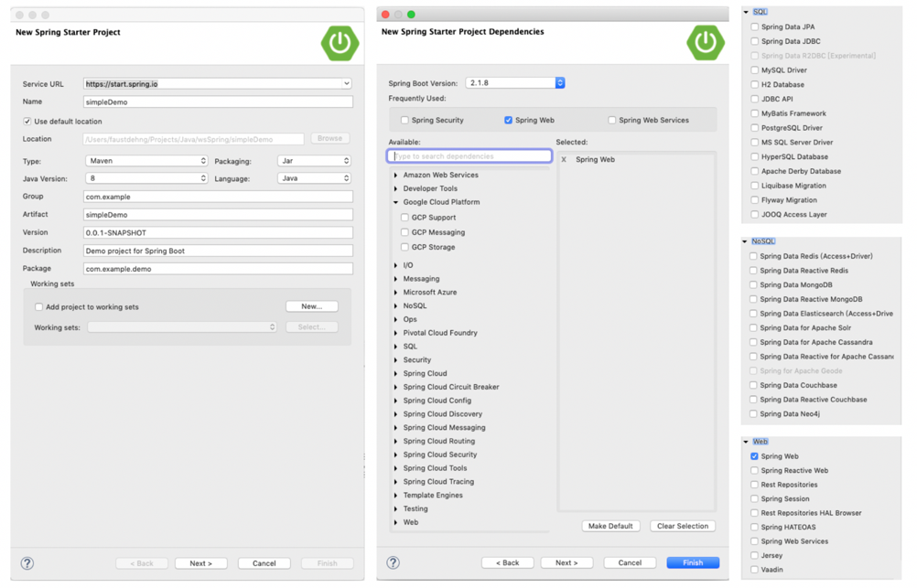Expand the Template Engines category
The width and height of the screenshot is (917, 588).
coord(396,496)
